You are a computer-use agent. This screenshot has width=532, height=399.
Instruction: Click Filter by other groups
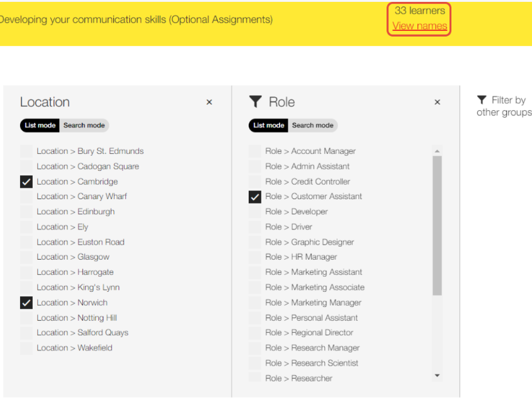504,106
